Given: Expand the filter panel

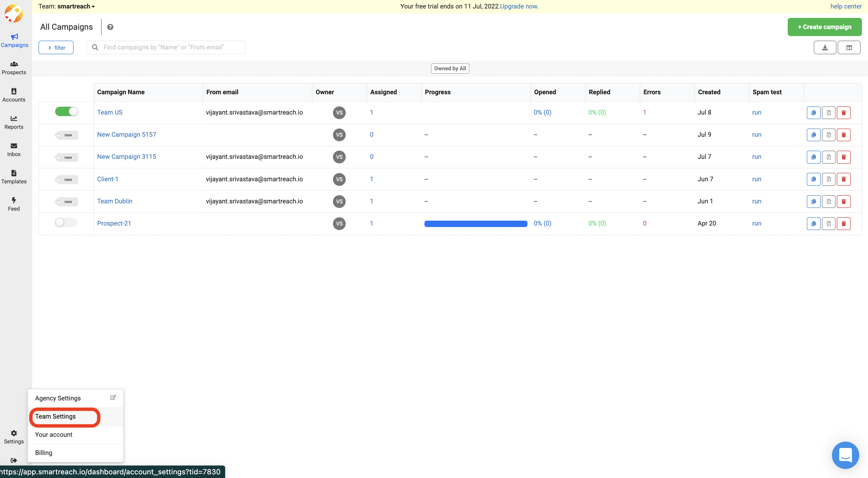Looking at the screenshot, I should click(x=56, y=48).
